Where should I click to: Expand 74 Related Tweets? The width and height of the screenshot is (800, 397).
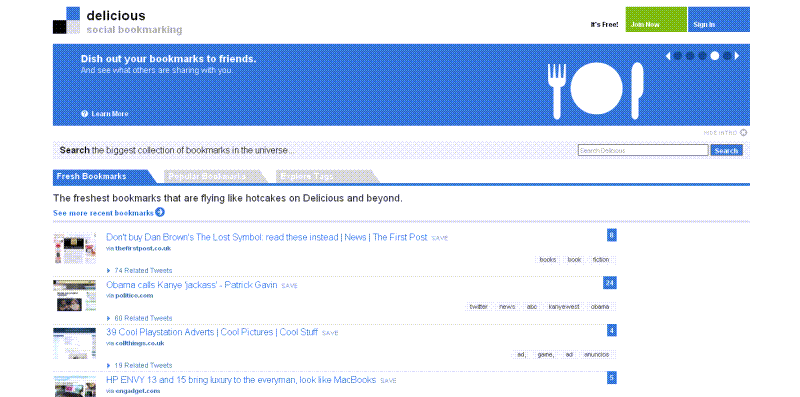point(139,270)
